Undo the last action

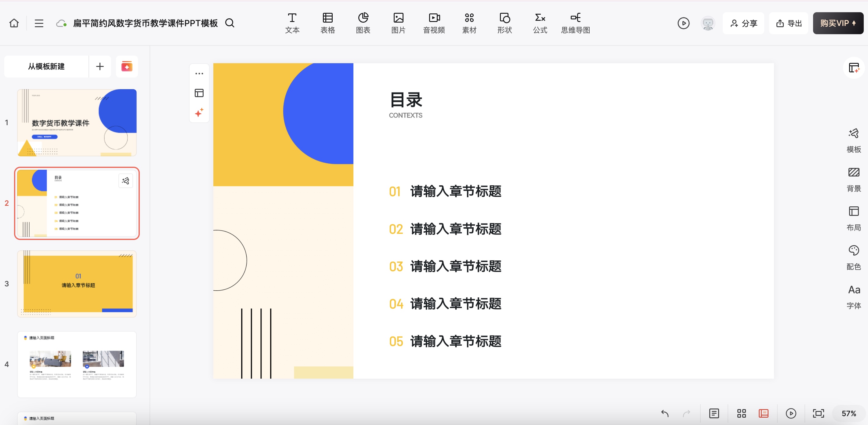click(x=665, y=413)
